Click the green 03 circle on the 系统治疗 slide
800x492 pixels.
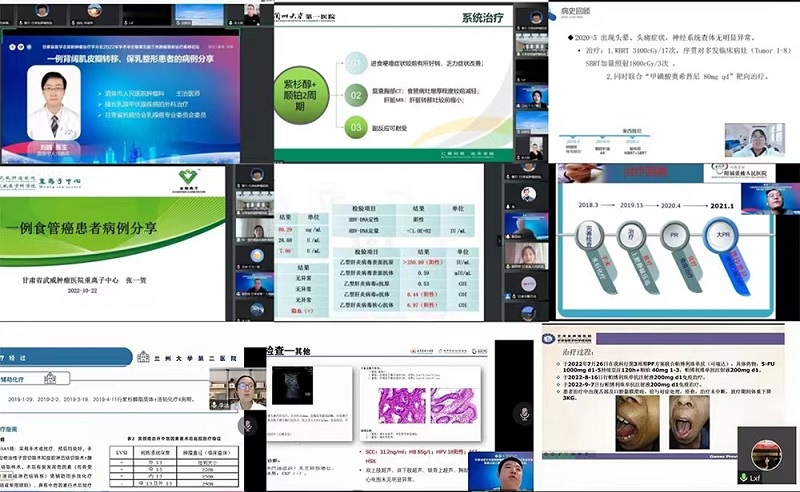pyautogui.click(x=356, y=127)
